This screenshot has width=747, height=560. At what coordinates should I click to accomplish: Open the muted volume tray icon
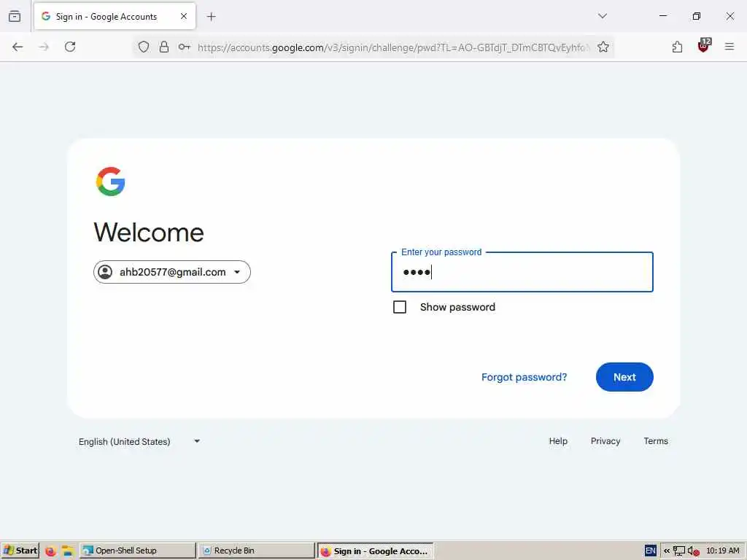pos(694,551)
